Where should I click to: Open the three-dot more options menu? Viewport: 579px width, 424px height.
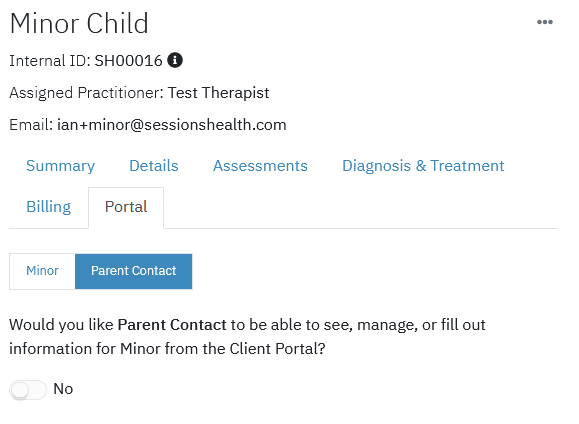click(x=545, y=22)
